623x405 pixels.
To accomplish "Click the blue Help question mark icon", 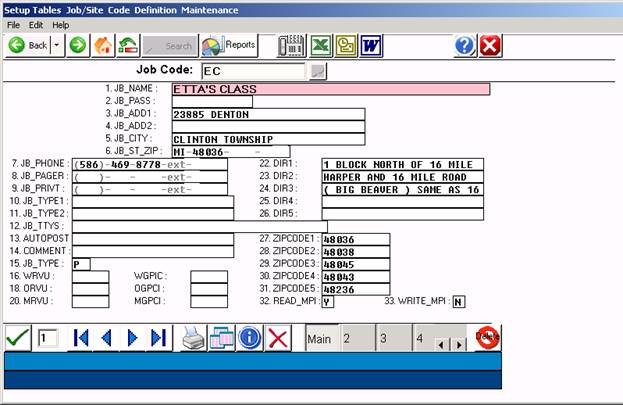I will point(464,45).
